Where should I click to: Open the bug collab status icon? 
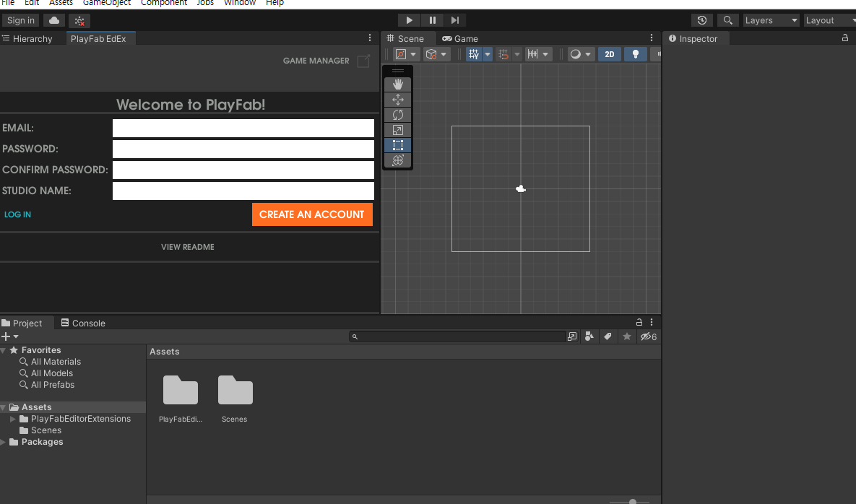79,21
